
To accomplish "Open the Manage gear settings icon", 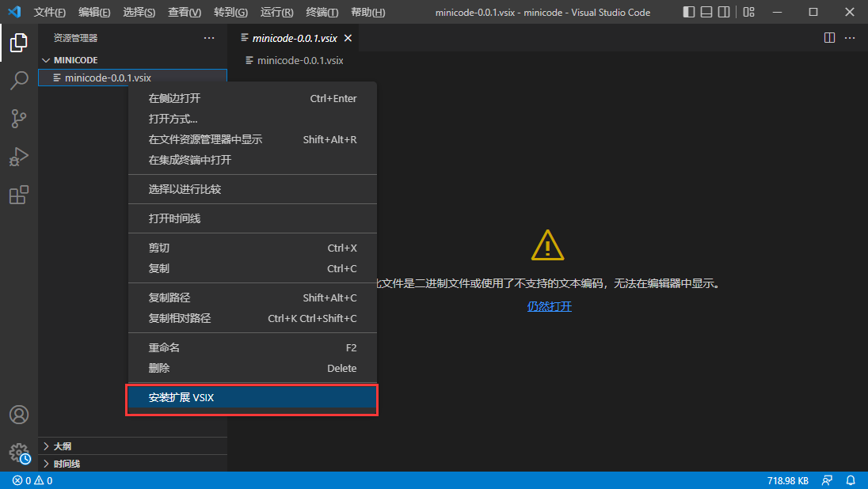I will (x=19, y=453).
